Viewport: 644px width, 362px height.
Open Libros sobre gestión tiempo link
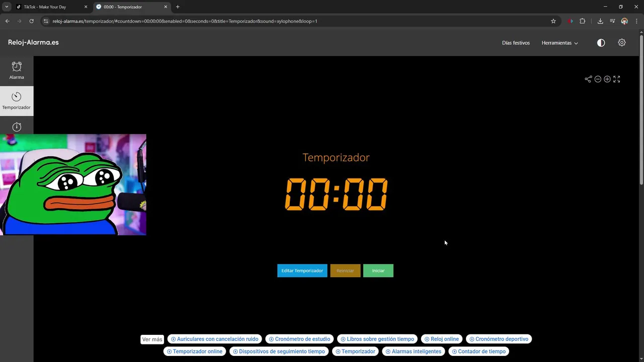[377, 339]
